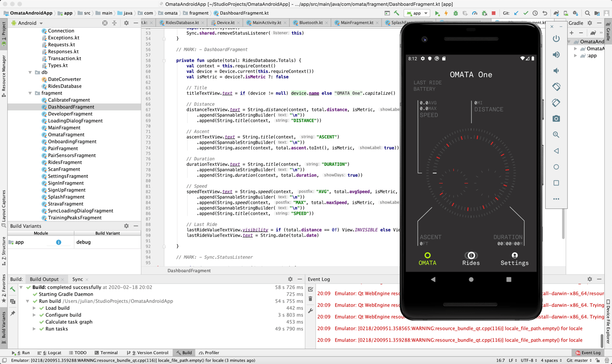
Task: Click the Git update project blue arrow
Action: point(516,13)
